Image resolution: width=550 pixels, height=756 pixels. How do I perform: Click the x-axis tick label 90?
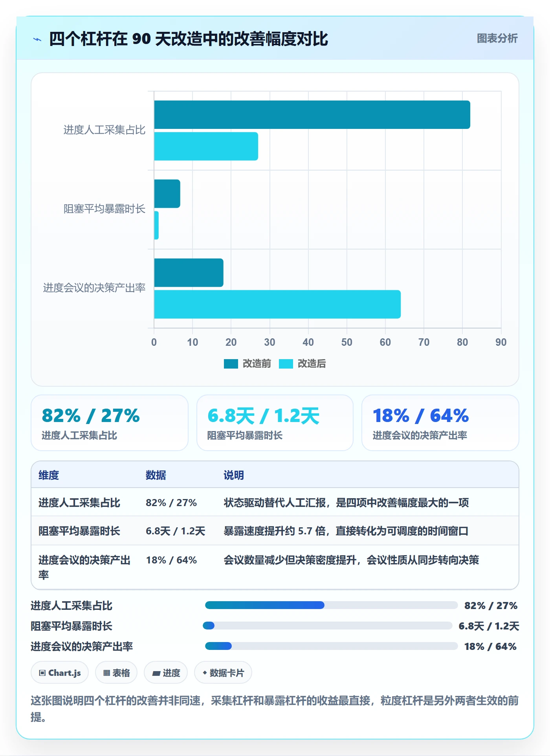tap(501, 342)
